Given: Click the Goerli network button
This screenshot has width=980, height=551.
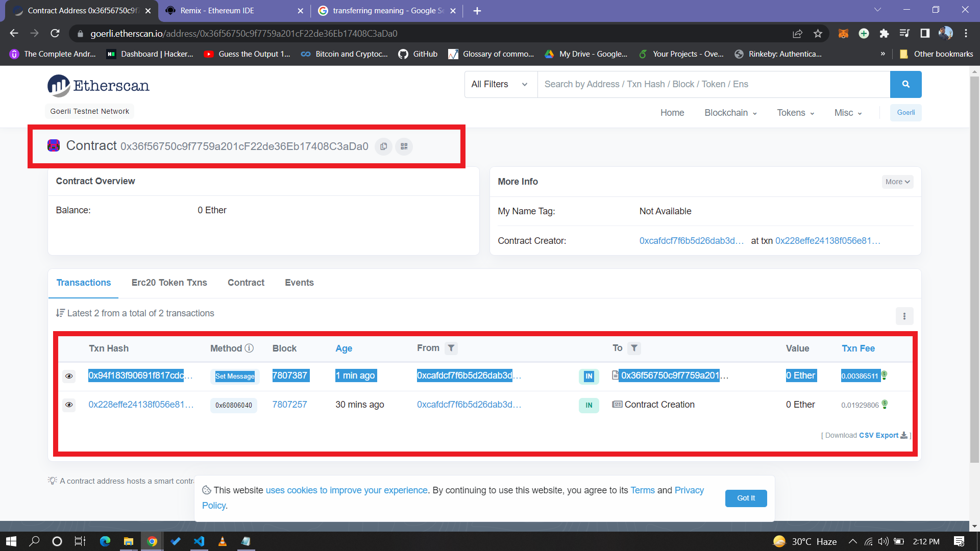Looking at the screenshot, I should [905, 113].
